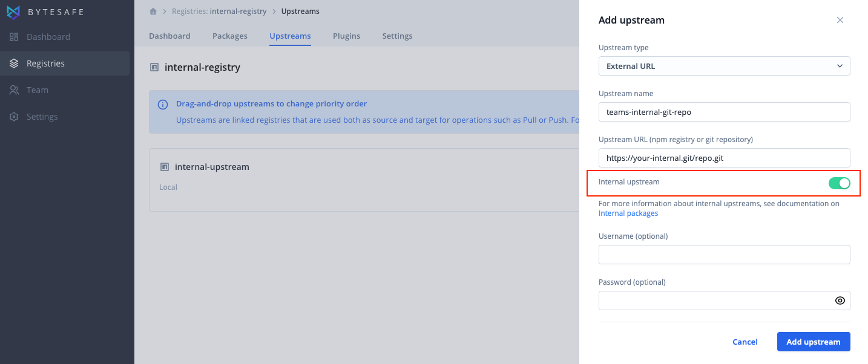The image size is (868, 364).
Task: Focus the Password (optional) field
Action: 724,301
